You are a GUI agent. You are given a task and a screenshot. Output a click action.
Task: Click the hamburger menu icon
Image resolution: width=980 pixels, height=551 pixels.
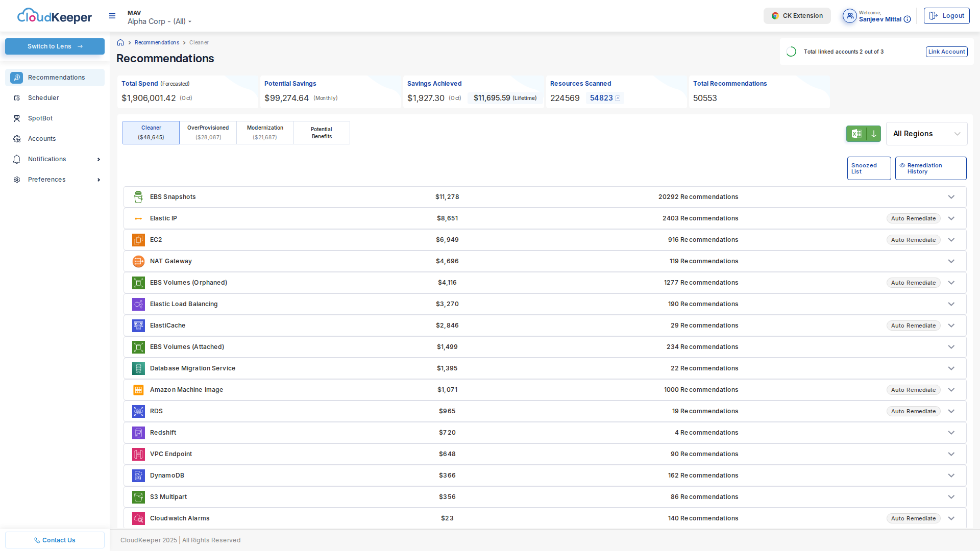point(112,16)
